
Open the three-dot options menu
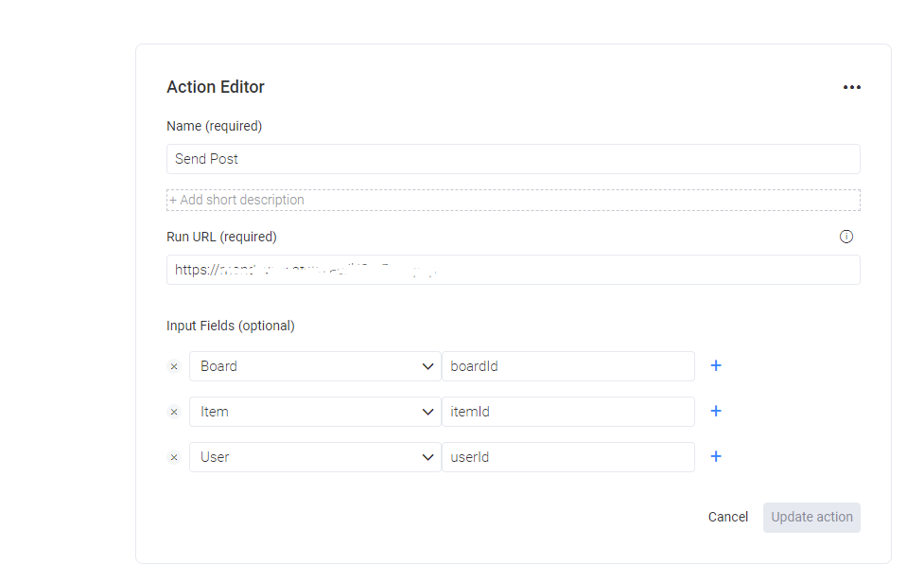click(852, 88)
